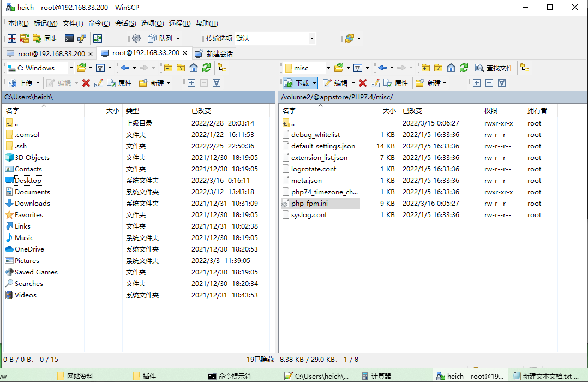588x382 pixels.
Task: Click remote unselect files minus icon
Action: [x=489, y=83]
